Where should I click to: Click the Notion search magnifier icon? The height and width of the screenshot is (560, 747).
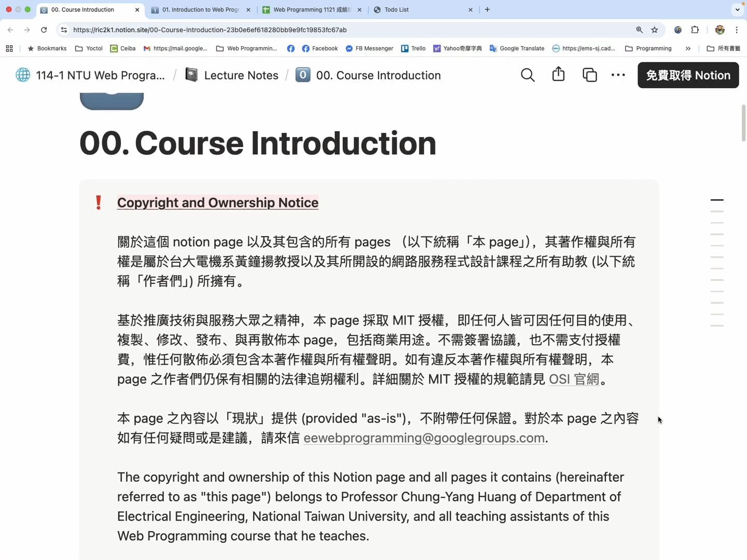point(528,75)
